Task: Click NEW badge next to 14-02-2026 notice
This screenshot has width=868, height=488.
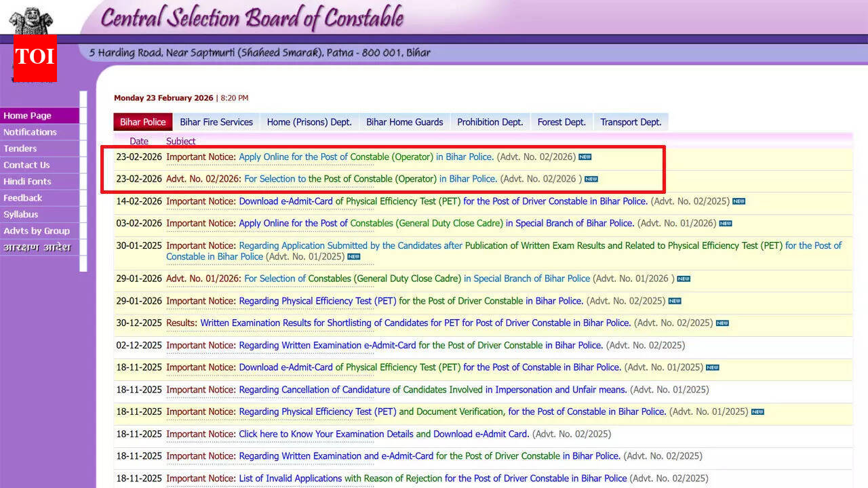Action: (738, 201)
